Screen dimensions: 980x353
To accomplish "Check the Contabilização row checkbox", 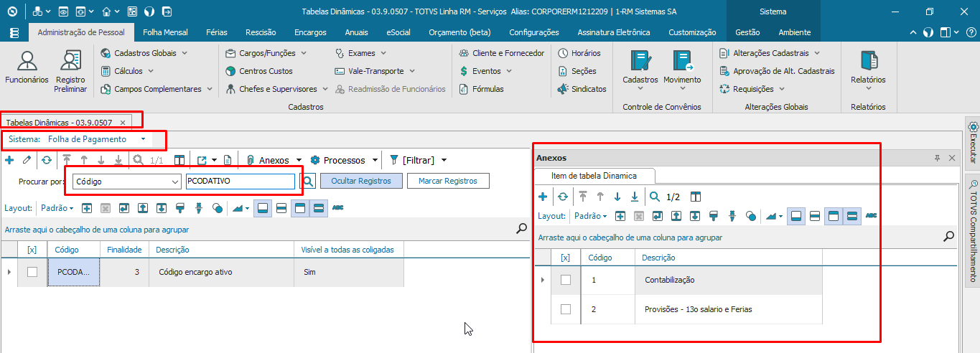I will 566,280.
